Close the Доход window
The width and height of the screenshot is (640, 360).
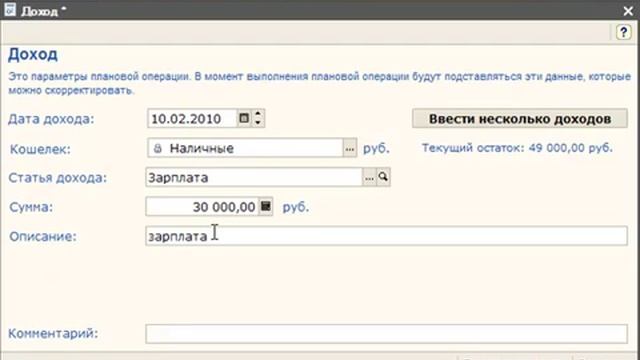click(x=629, y=11)
